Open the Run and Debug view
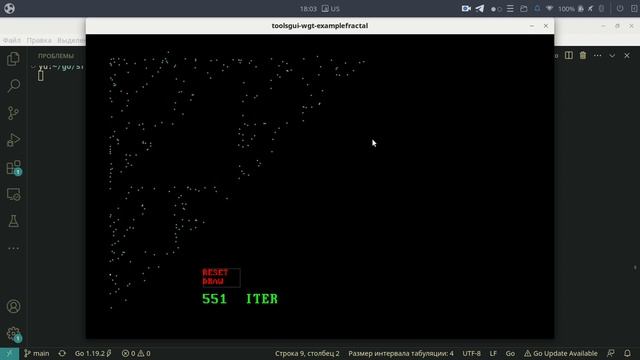This screenshot has width=640, height=360. [13, 140]
